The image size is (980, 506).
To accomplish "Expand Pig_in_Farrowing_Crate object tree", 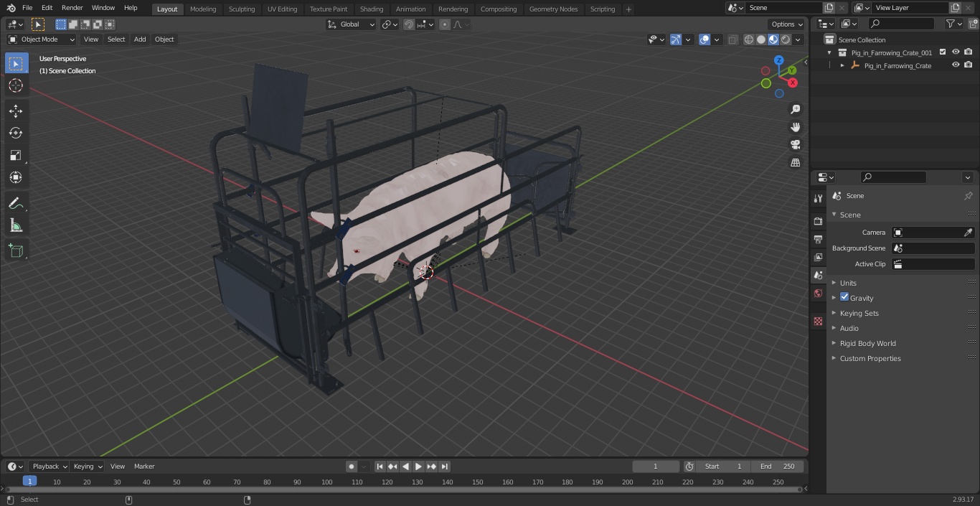I will (842, 65).
